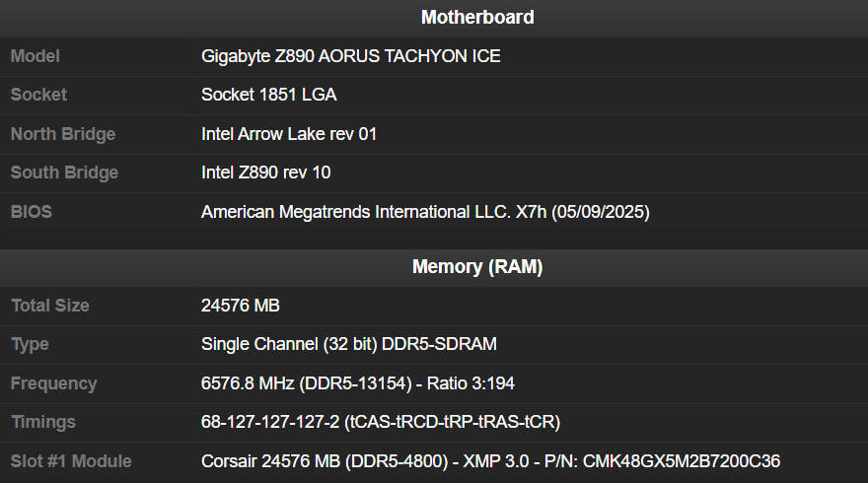Screen dimensions: 868x483
Task: Select the Intel Z890 rev 10 value
Action: (x=265, y=172)
